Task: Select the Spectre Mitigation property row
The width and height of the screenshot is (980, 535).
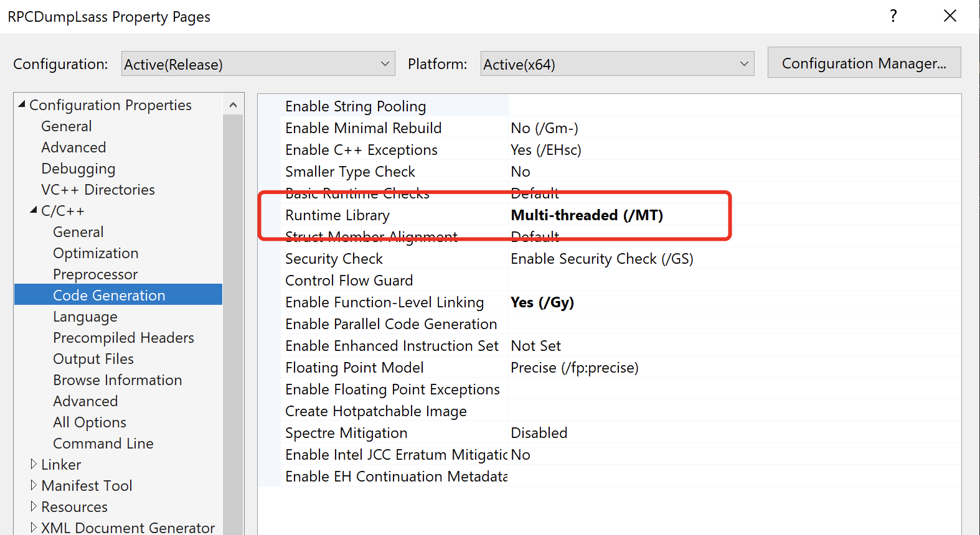Action: coord(346,433)
